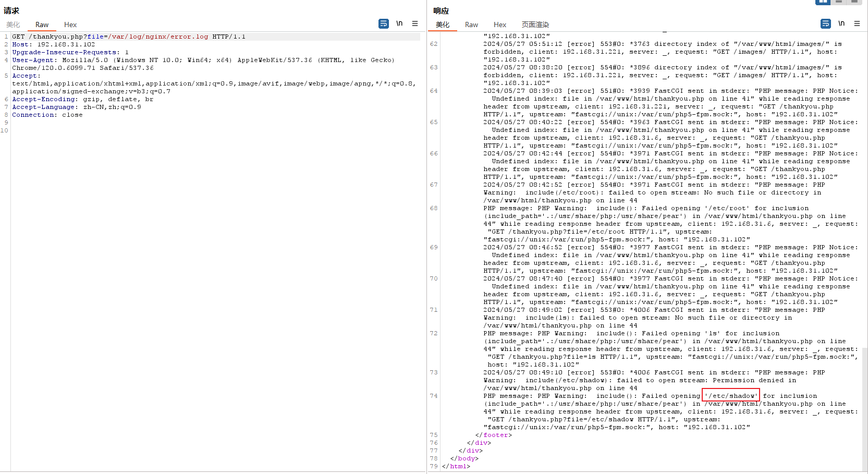Select the Raw tab in request panel
This screenshot has height=474, width=868.
[x=42, y=25]
